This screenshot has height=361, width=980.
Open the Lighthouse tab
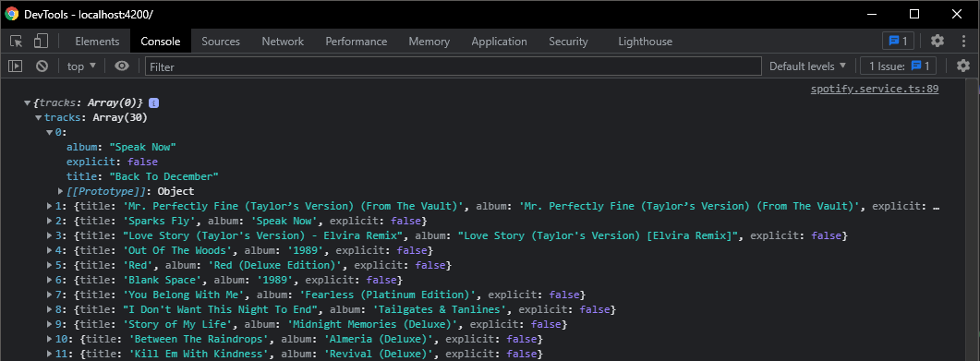(x=645, y=42)
